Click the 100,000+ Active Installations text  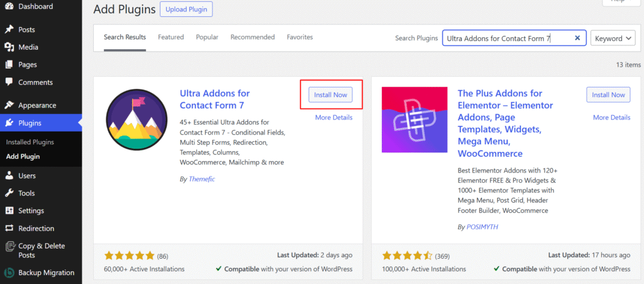[x=425, y=270]
